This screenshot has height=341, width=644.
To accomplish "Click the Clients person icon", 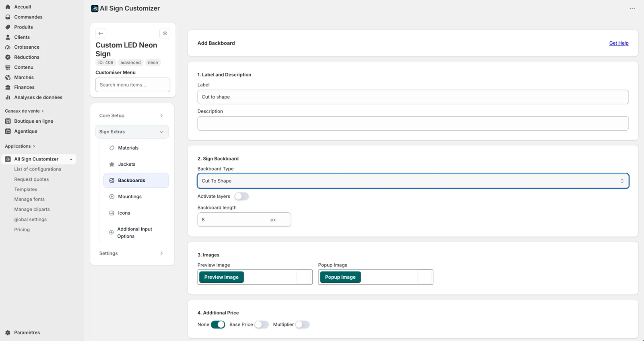I will 8,37.
